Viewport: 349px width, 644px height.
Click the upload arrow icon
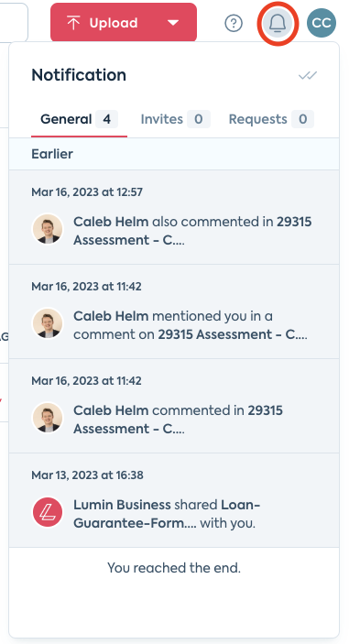coord(73,23)
